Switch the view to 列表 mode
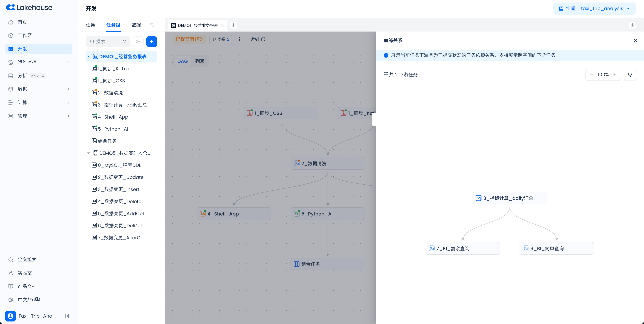This screenshot has width=644, height=324. coord(200,61)
